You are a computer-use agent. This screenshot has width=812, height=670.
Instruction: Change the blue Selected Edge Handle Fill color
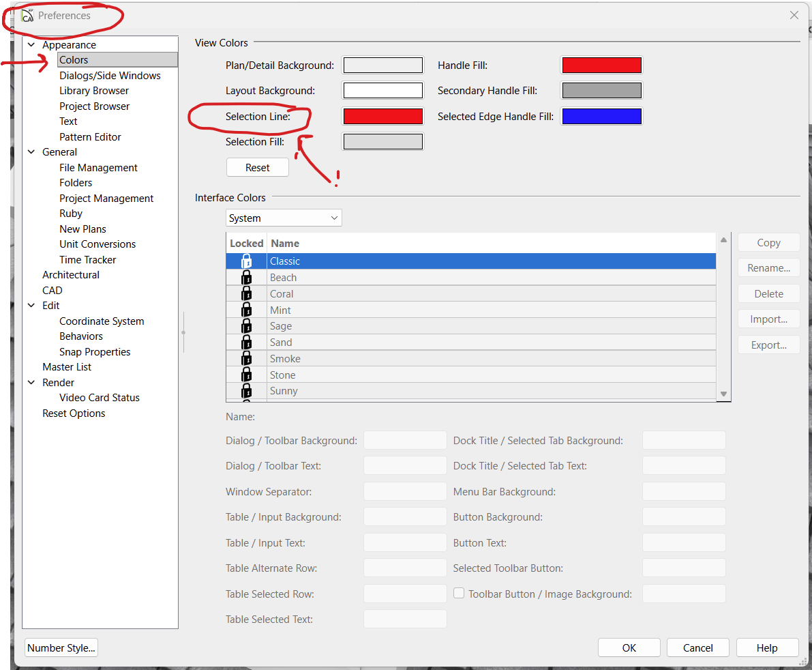click(601, 117)
